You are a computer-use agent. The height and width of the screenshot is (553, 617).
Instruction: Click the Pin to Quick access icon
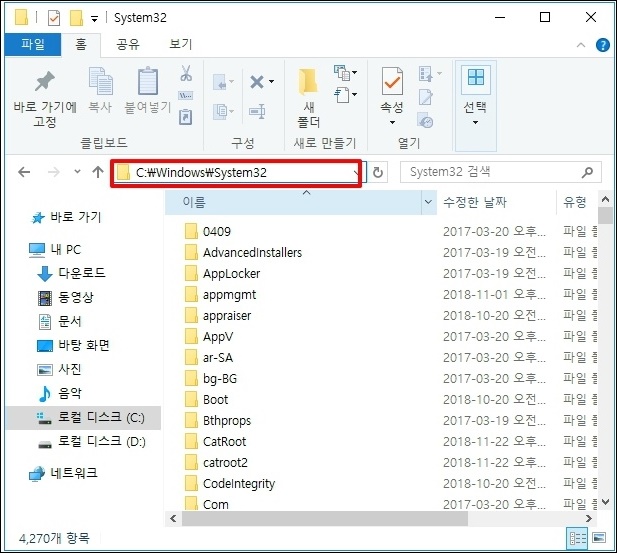[x=45, y=81]
